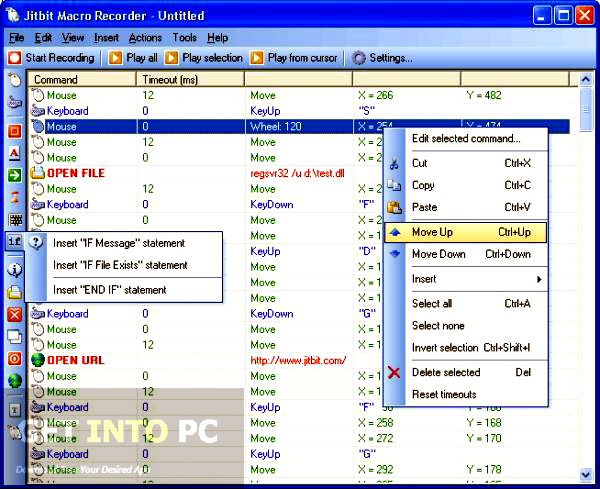Choose Select none in context menu
Viewport: 600px width, 489px height.
[x=466, y=326]
